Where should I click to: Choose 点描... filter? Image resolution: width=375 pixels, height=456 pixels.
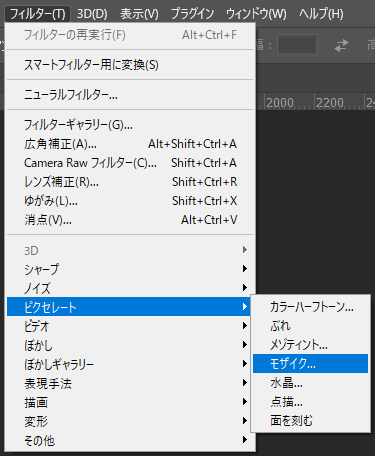coord(310,402)
